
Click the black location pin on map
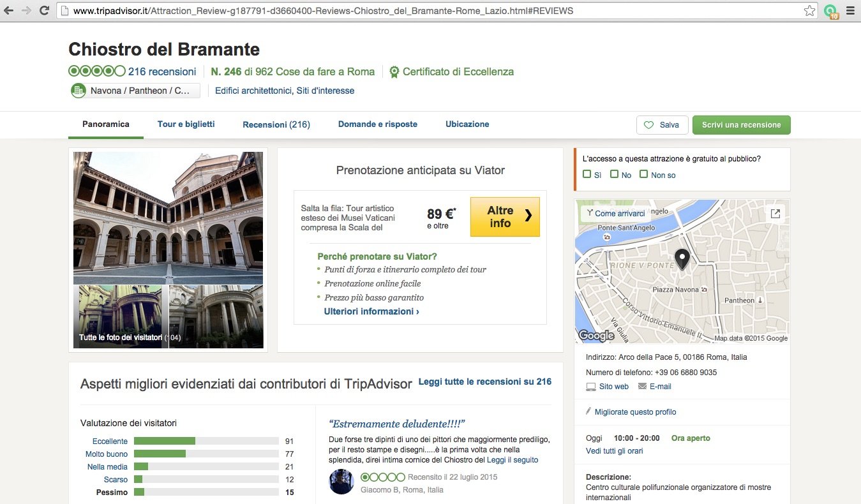tap(682, 259)
